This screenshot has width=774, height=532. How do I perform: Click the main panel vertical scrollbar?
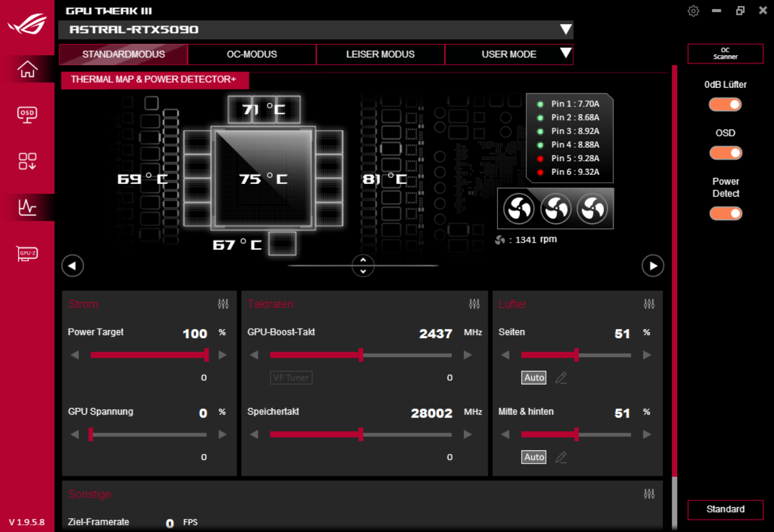(x=674, y=272)
